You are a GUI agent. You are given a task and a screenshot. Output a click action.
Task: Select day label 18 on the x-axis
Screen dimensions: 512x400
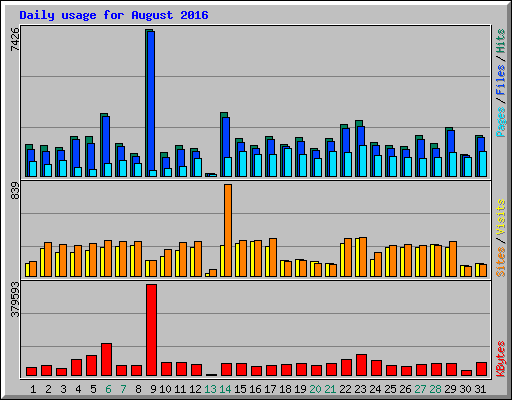click(285, 389)
